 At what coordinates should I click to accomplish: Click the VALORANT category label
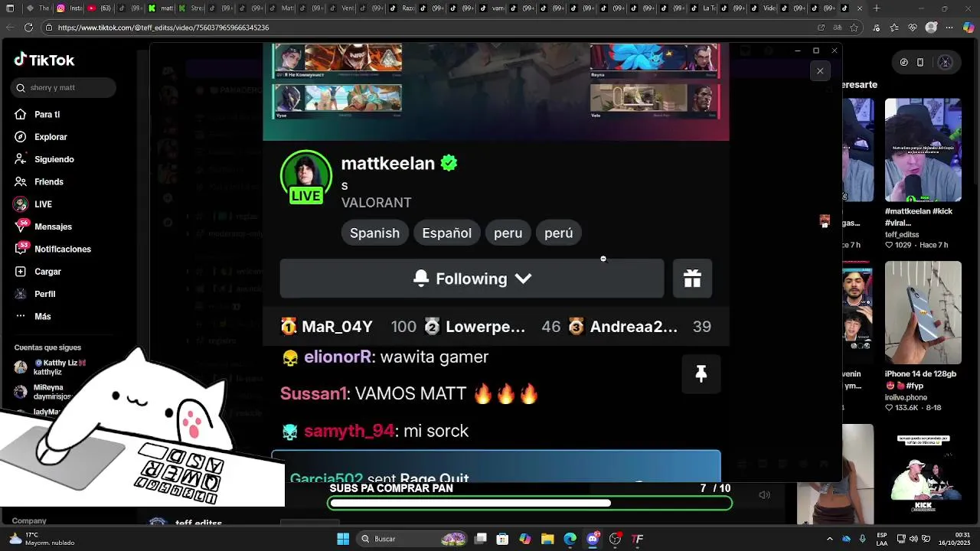(376, 203)
